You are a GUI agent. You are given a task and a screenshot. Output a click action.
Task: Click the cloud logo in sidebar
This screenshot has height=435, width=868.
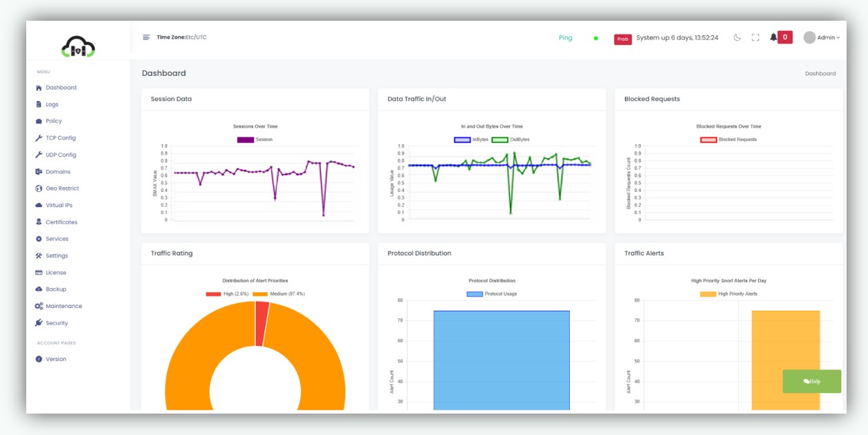click(78, 47)
